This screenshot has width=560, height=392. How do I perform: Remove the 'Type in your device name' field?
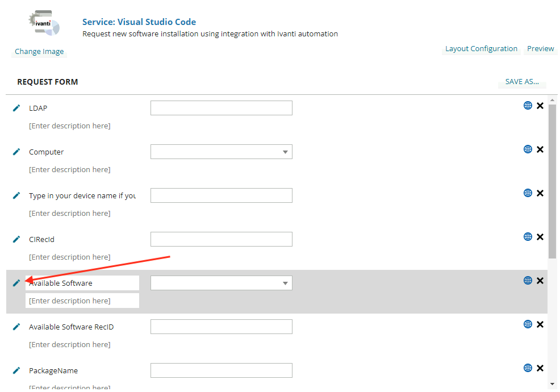[x=540, y=193]
